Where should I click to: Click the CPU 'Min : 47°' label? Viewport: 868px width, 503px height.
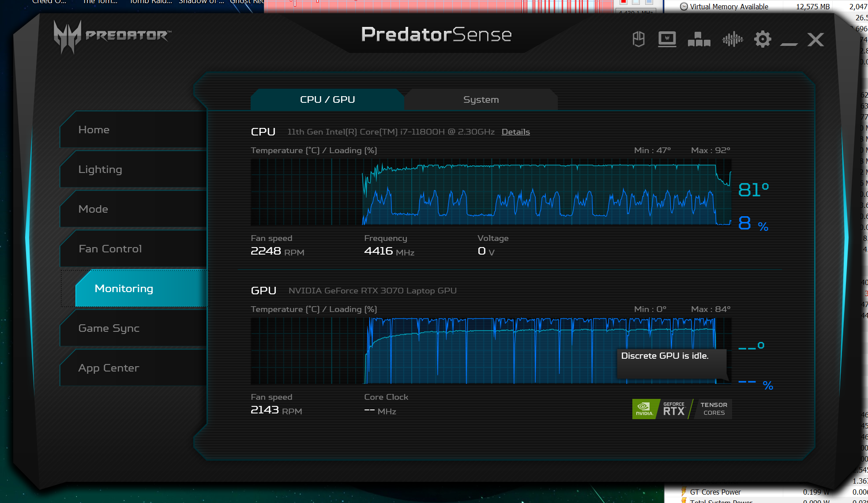(x=652, y=150)
